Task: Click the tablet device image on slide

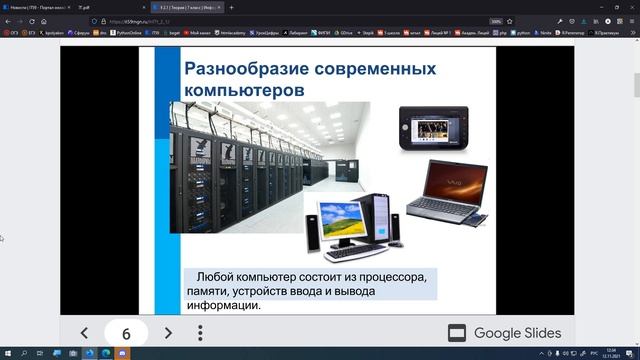Action: pyautogui.click(x=433, y=128)
